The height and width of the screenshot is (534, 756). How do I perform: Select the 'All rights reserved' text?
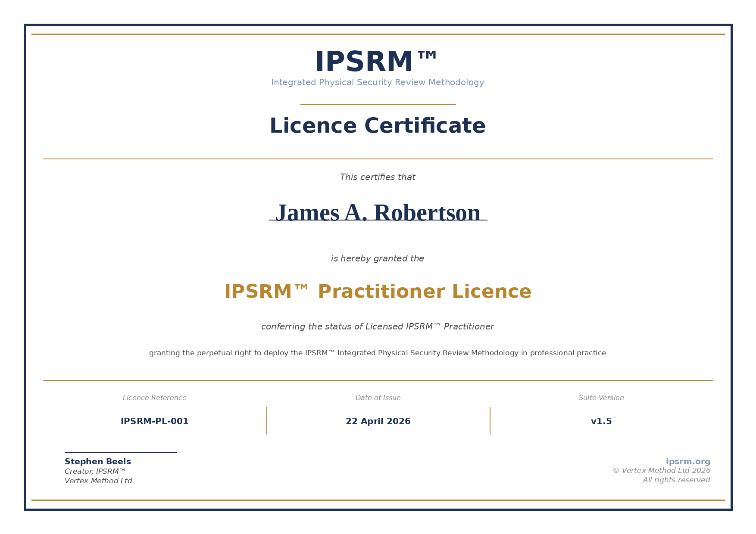click(x=677, y=480)
